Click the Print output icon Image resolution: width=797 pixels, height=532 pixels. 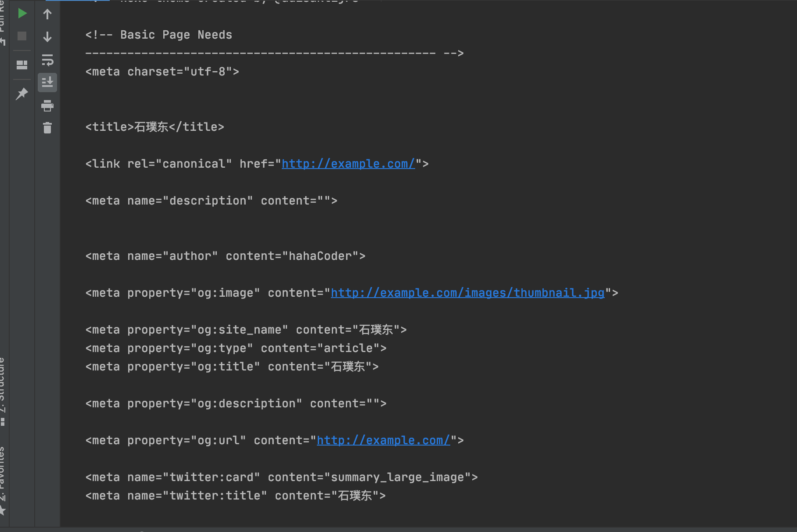[x=47, y=106]
